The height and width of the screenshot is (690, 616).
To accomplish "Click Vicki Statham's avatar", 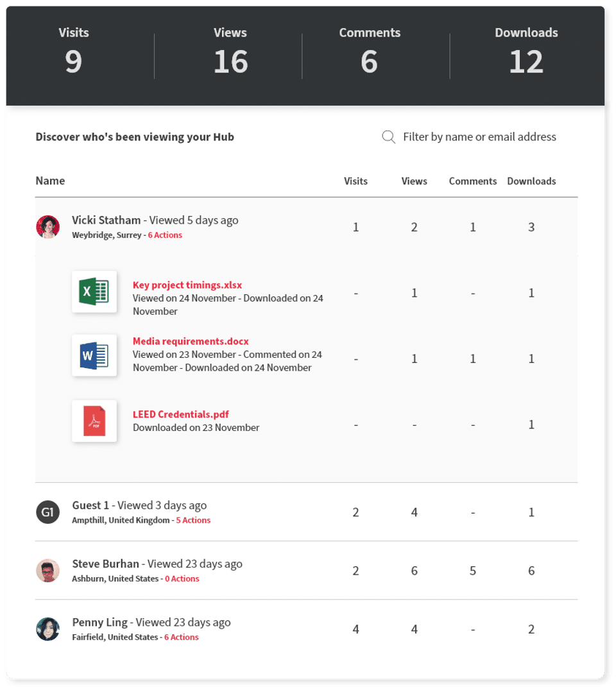I will point(48,227).
